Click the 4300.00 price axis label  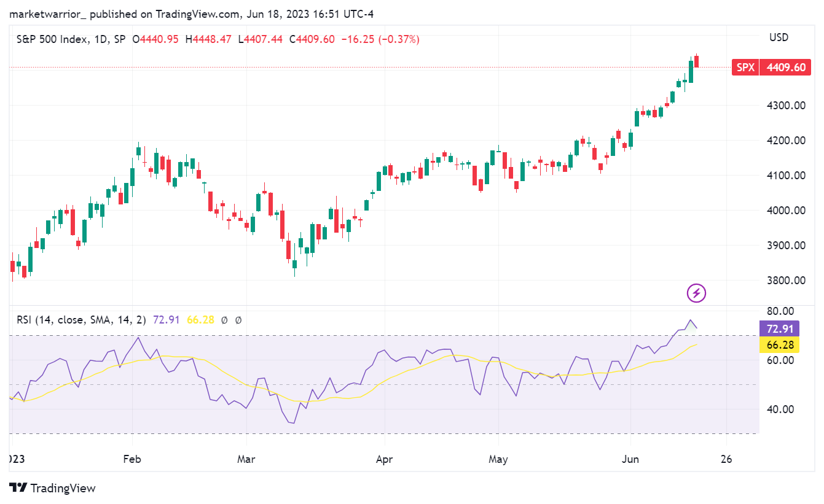click(x=786, y=106)
